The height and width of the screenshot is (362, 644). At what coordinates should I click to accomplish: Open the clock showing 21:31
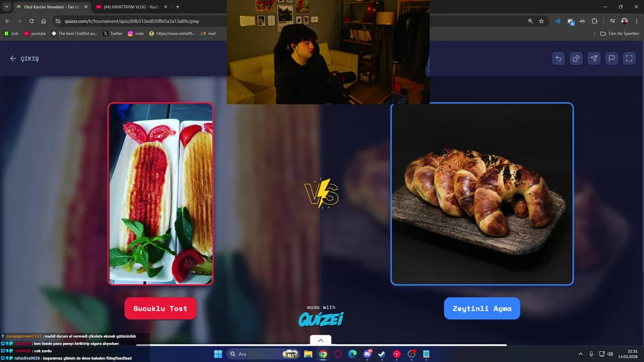(628, 354)
